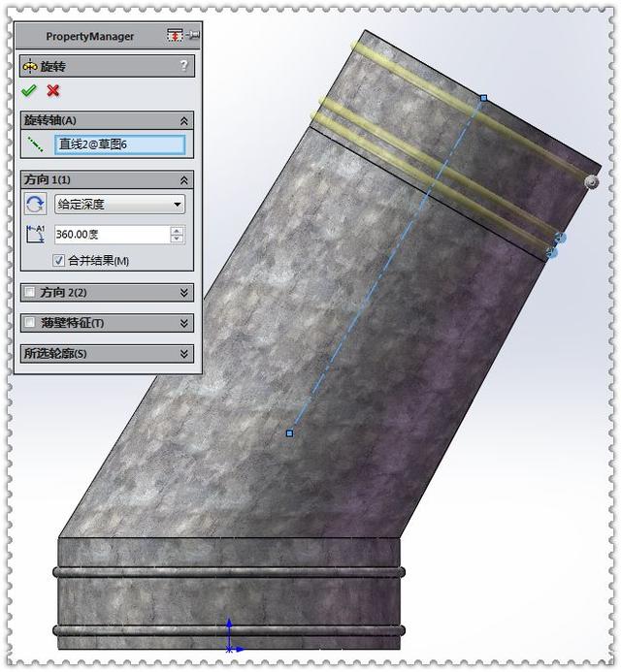Image resolution: width=621 pixels, height=672 pixels.
Task: Confirm revolve with green checkmark
Action: tap(29, 90)
